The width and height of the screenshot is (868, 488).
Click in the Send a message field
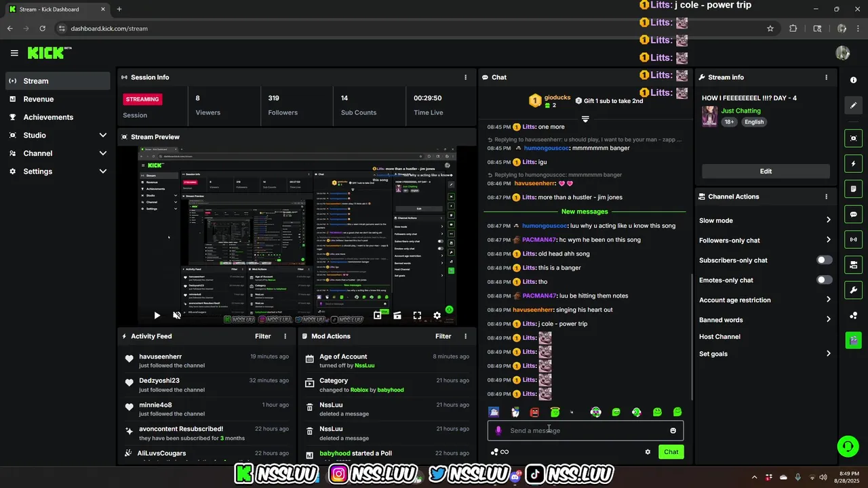tap(585, 430)
